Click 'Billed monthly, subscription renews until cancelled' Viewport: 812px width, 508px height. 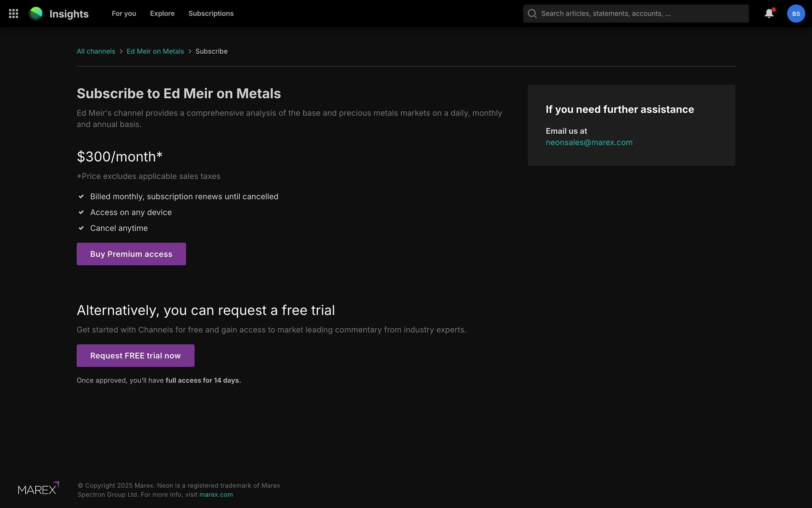click(184, 197)
